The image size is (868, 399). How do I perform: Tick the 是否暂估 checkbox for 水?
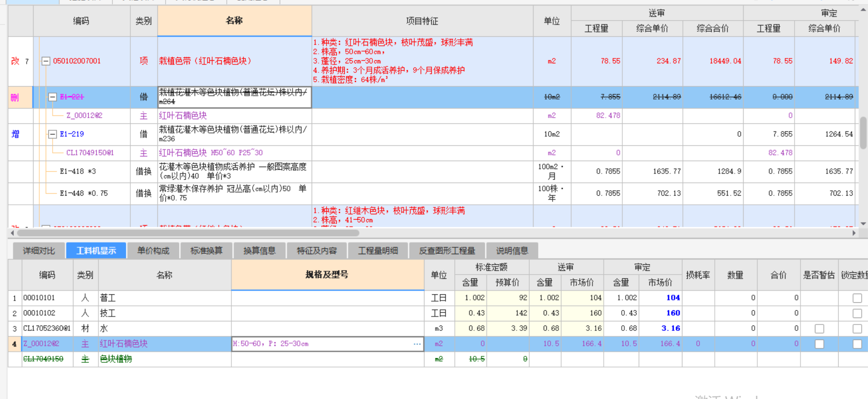(819, 329)
